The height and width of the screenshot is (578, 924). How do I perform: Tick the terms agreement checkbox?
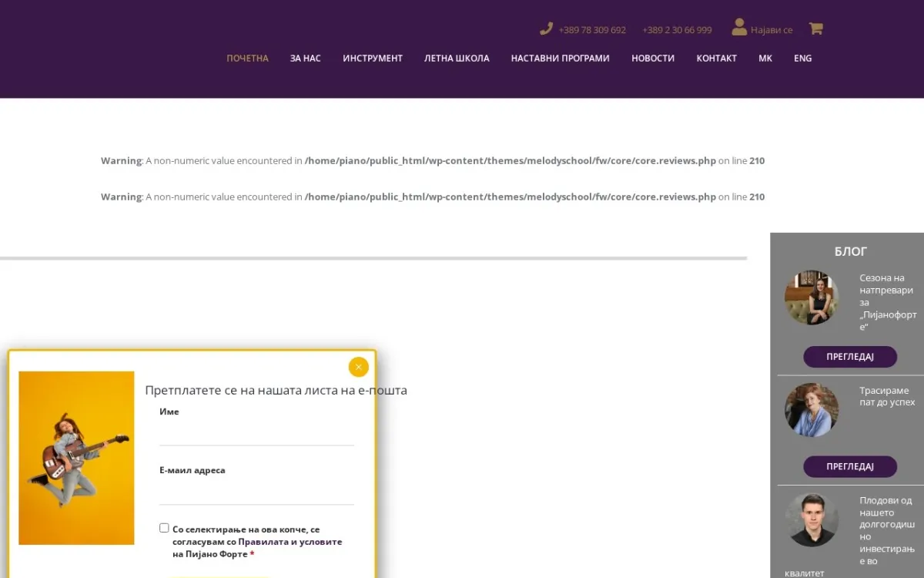coord(164,528)
